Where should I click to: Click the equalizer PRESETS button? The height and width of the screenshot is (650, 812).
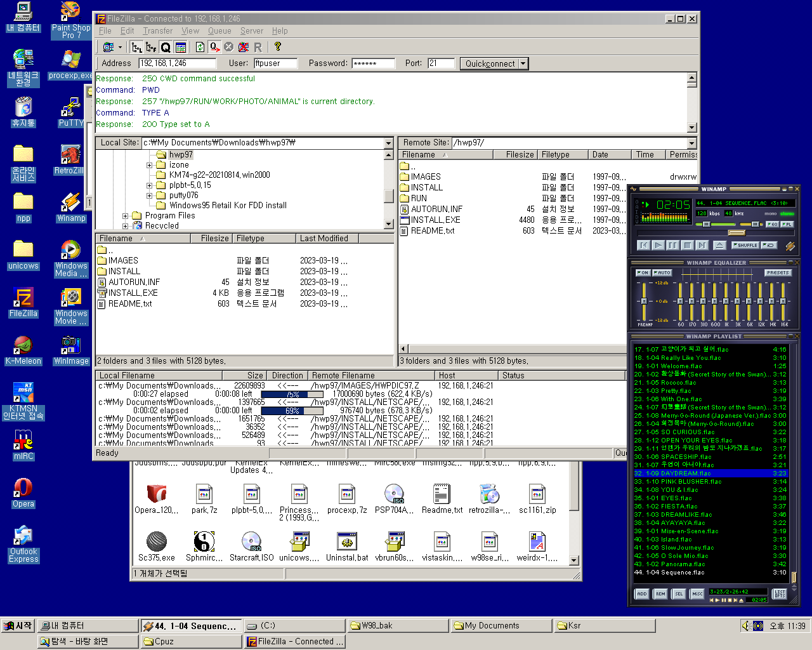777,273
